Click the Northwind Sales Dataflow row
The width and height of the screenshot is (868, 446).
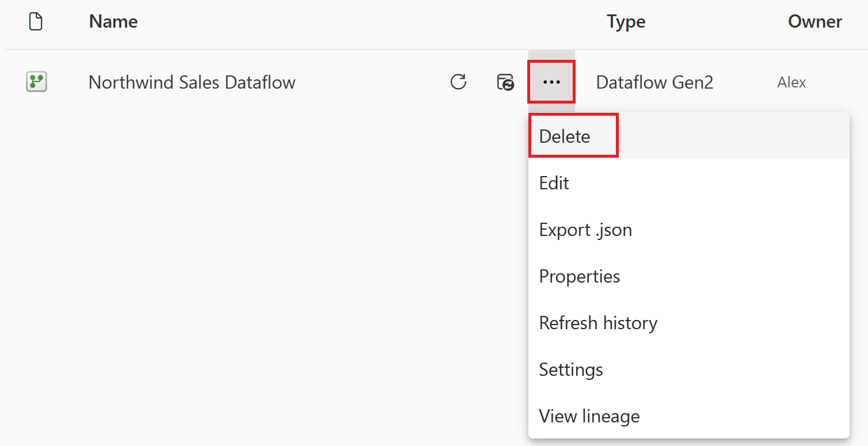[230, 82]
